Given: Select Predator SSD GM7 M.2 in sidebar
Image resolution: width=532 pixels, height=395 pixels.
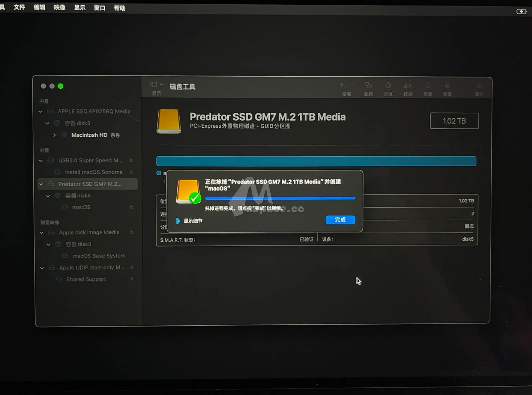Looking at the screenshot, I should 88,184.
